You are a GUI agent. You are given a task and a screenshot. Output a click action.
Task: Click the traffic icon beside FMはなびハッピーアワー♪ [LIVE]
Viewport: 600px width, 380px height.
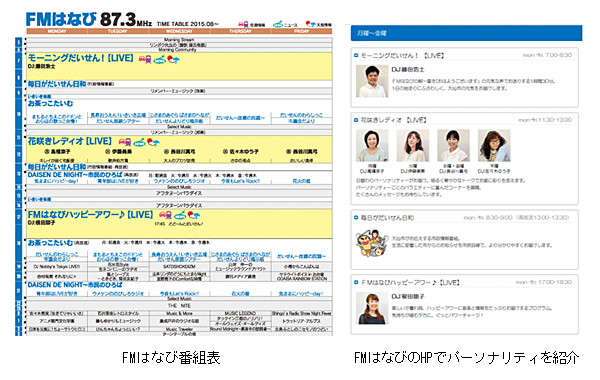165,215
